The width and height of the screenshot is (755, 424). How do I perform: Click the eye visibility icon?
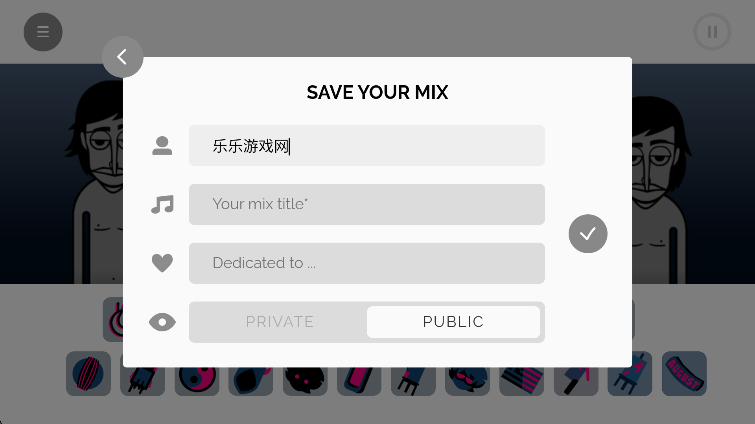162,322
